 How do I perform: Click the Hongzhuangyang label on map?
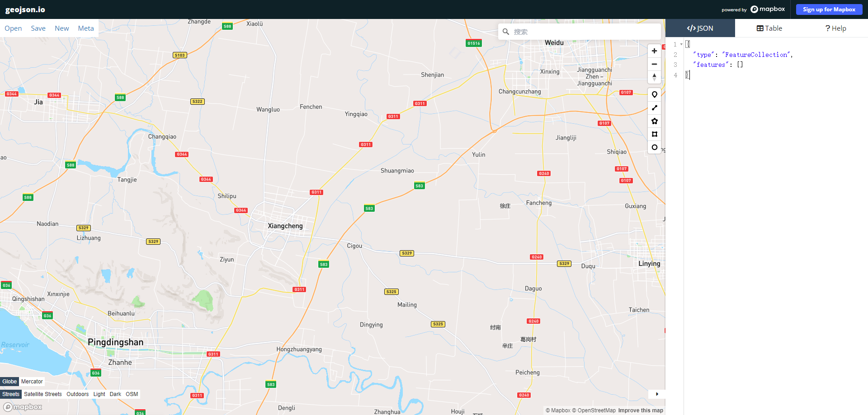tap(299, 350)
